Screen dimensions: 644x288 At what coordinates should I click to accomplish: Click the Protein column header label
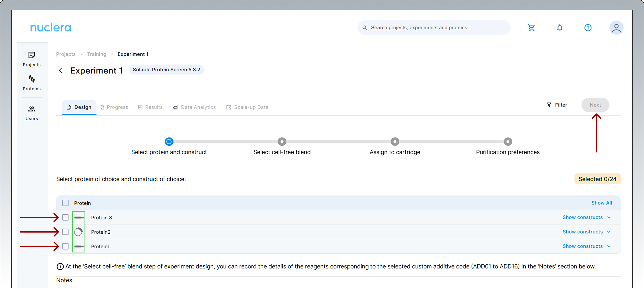pos(83,203)
